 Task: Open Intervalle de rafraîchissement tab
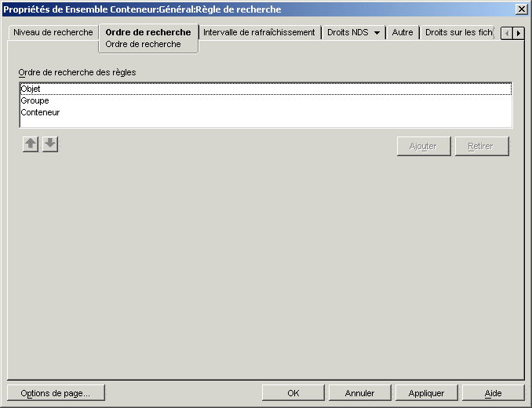pos(259,32)
